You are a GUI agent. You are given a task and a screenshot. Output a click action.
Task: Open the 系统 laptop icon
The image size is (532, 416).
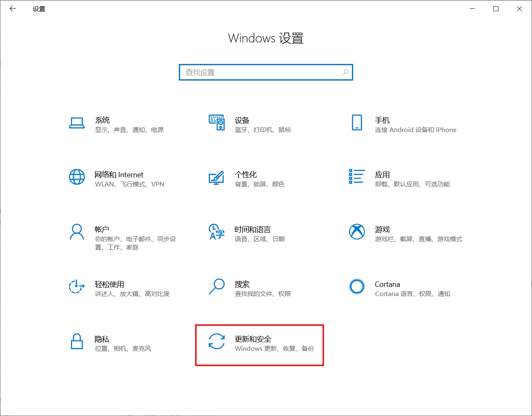[x=77, y=123]
